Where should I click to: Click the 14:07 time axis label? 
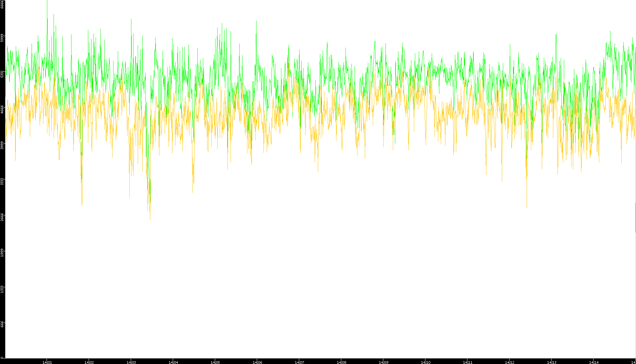point(299,362)
